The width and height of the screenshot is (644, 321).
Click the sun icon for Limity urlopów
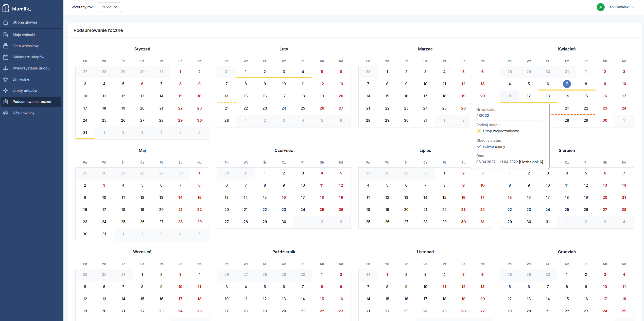[x=6, y=91]
